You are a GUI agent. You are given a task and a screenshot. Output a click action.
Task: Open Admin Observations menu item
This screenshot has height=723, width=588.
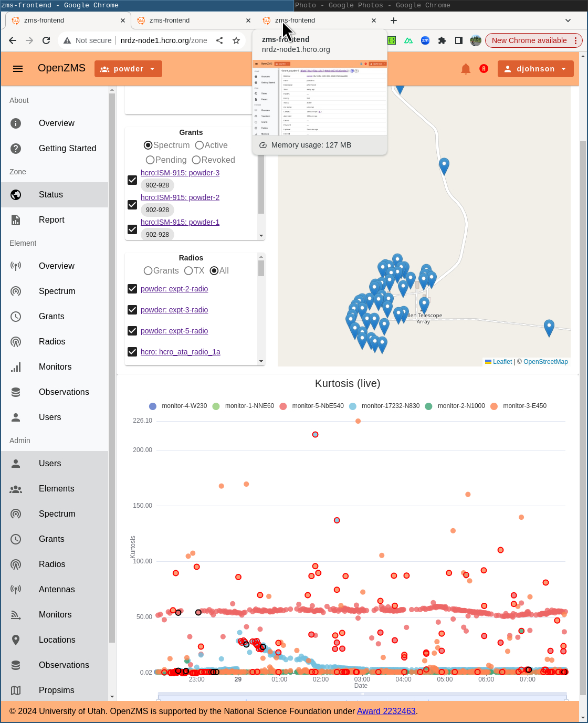55,665
